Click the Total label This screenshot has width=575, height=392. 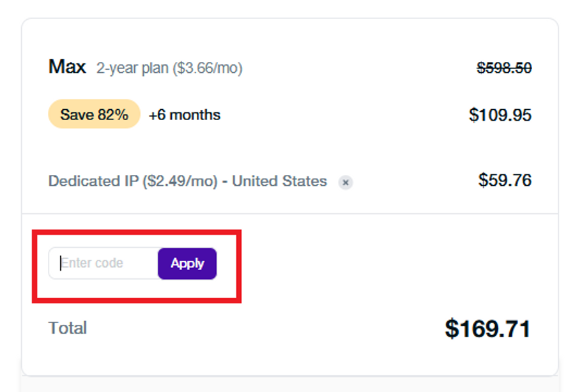(68, 328)
